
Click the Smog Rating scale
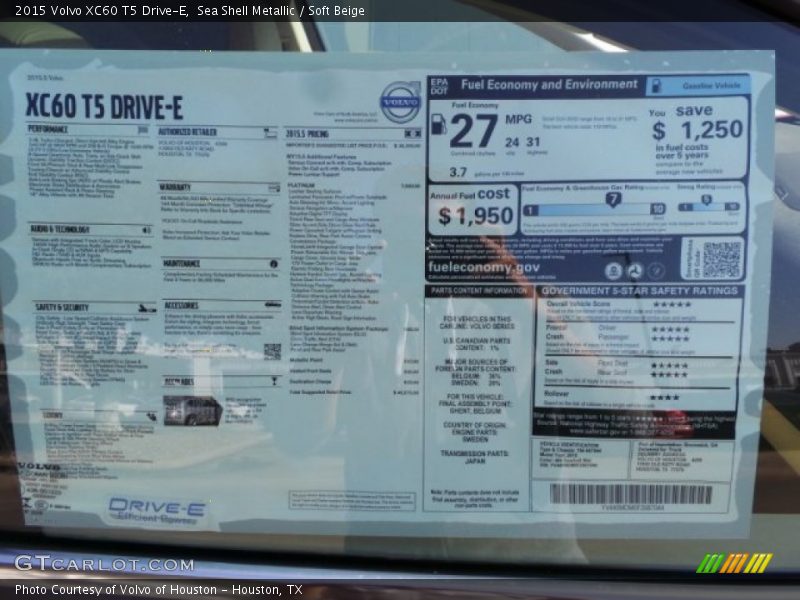tap(708, 205)
